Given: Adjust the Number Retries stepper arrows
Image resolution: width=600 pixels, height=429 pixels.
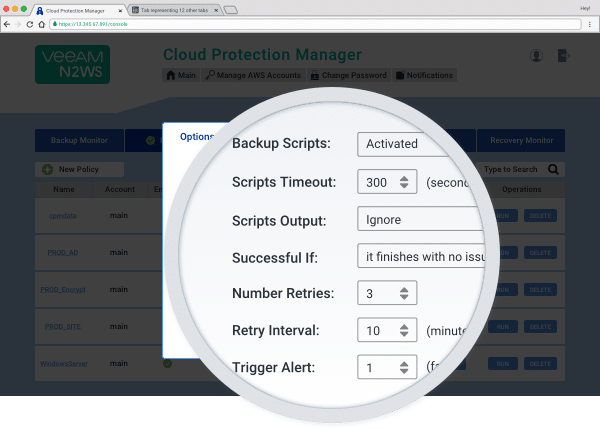Looking at the screenshot, I should tap(404, 293).
